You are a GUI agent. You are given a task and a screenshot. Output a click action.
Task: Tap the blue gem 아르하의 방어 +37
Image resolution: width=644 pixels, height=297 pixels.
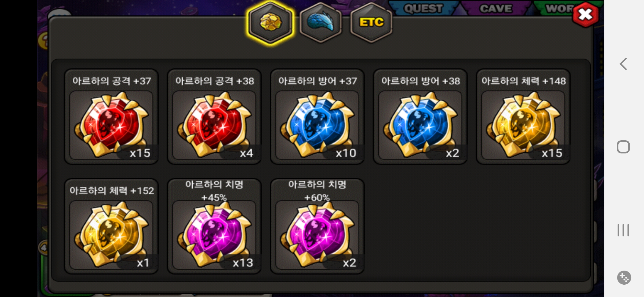(317, 117)
